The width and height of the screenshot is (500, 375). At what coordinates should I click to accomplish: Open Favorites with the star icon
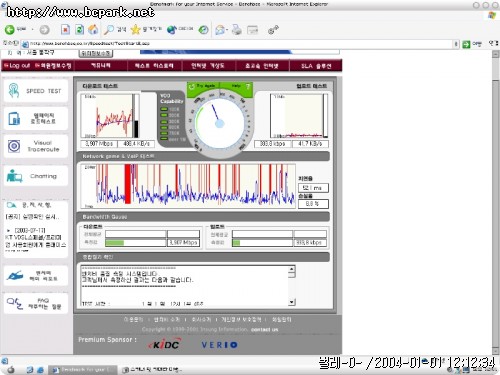pos(135,30)
